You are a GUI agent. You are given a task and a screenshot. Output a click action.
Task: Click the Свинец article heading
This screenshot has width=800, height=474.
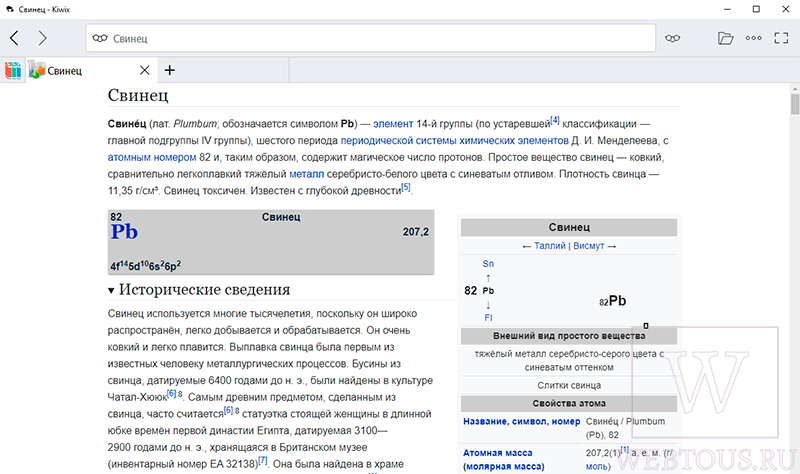138,95
